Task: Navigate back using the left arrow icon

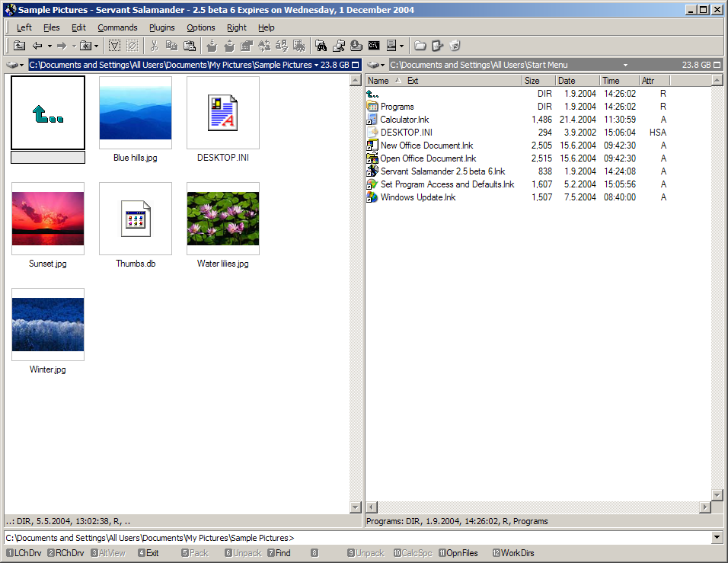Action: tap(38, 46)
